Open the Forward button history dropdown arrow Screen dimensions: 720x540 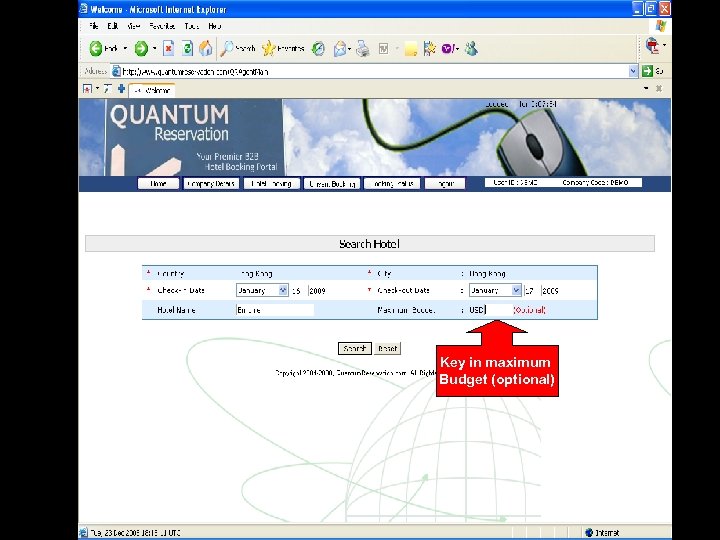pos(155,48)
